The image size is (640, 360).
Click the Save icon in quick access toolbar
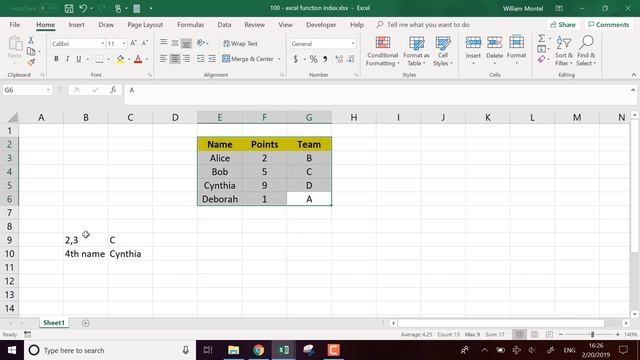pyautogui.click(x=69, y=8)
